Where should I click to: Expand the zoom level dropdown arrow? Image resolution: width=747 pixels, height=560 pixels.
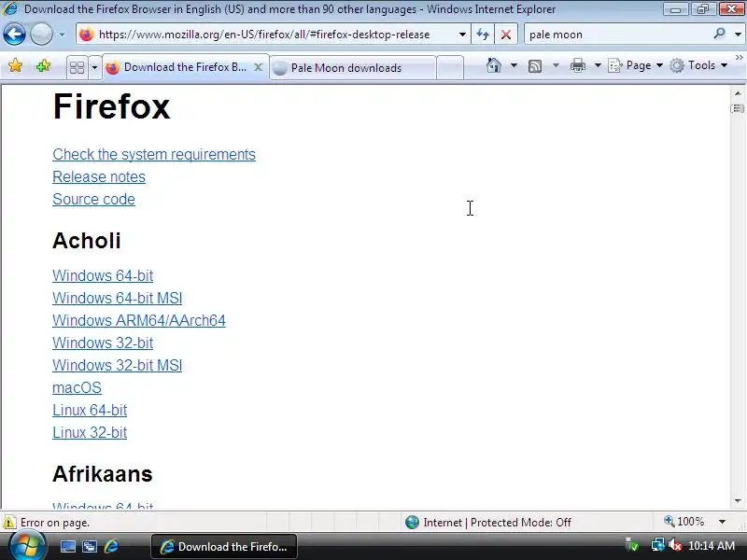pos(722,522)
